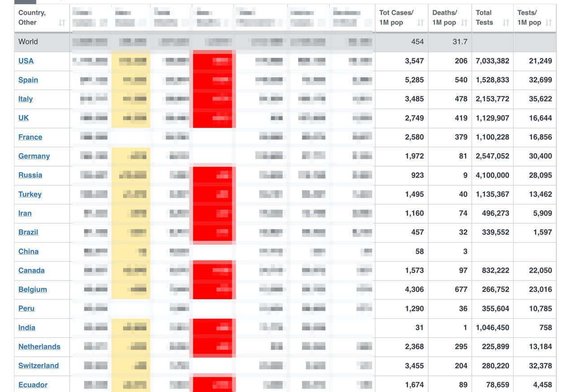Select Canada total tests 832,222
The width and height of the screenshot is (574, 392).
click(x=495, y=270)
